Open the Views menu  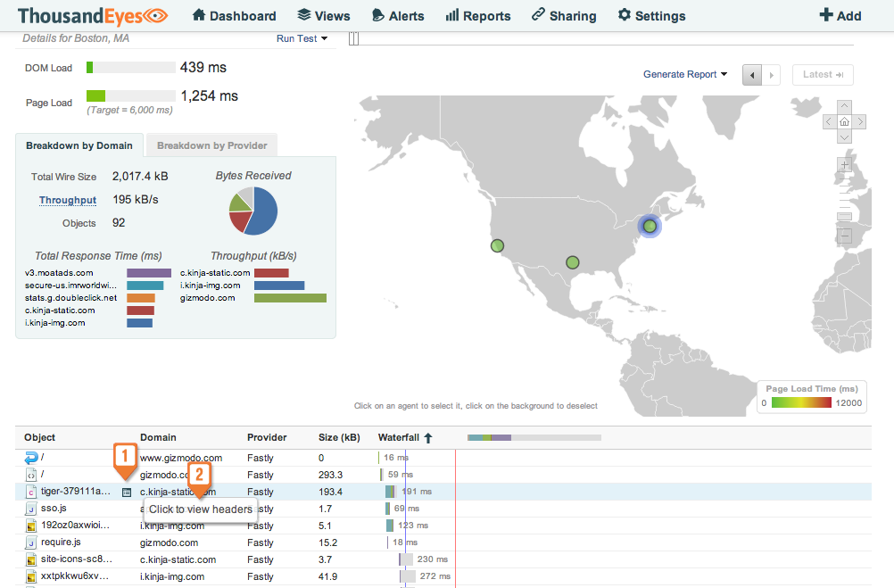[324, 15]
